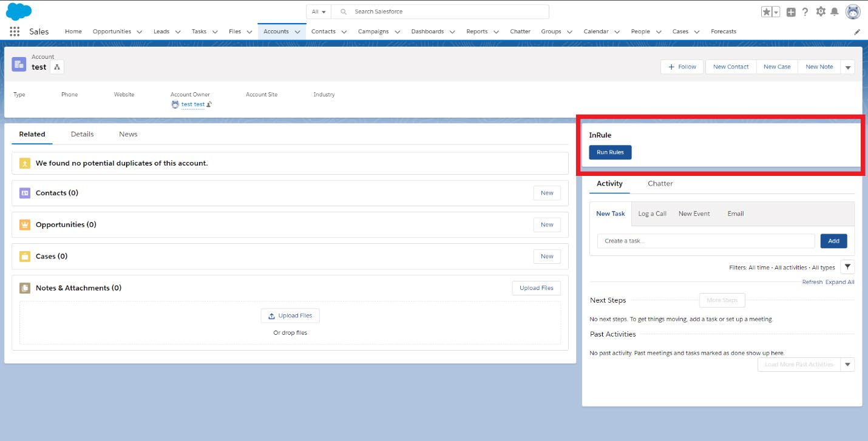The width and height of the screenshot is (868, 441).
Task: Open the App Launcher grid icon
Action: point(15,32)
